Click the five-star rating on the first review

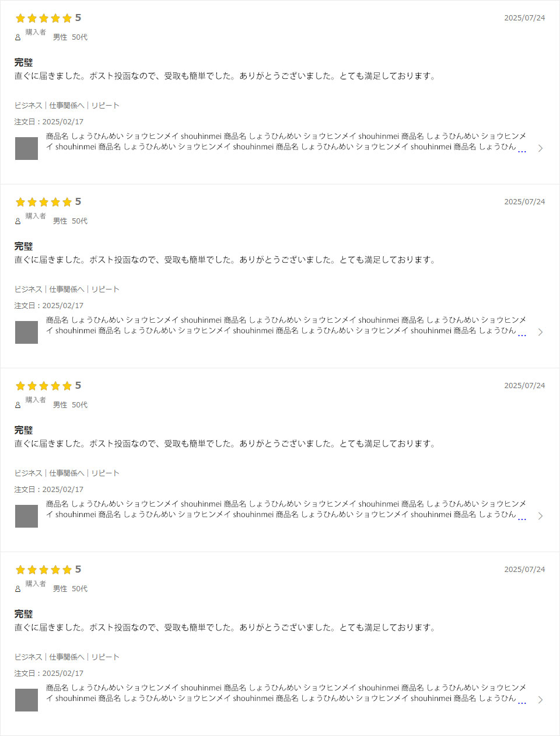[x=44, y=18]
